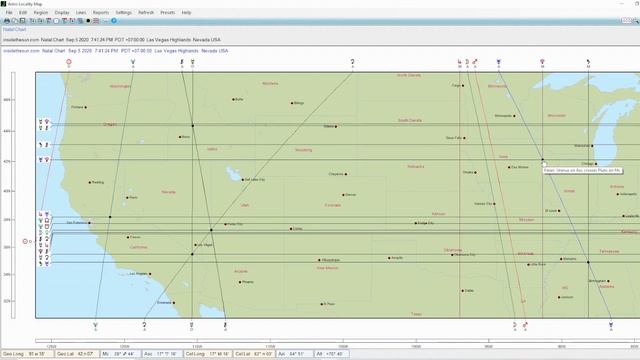Click the Saturn Chiron paran marker pair
640x360 pixels.
(44, 145)
